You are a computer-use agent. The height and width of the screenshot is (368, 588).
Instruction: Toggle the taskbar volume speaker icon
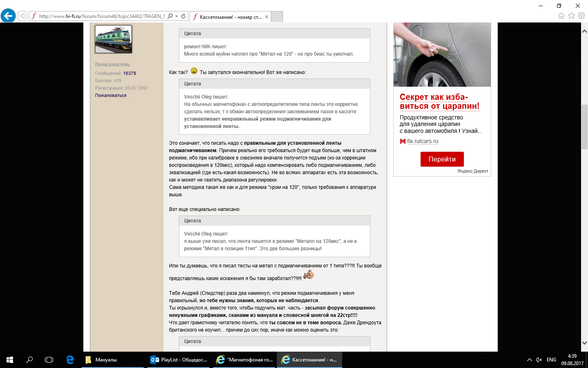coord(539,360)
